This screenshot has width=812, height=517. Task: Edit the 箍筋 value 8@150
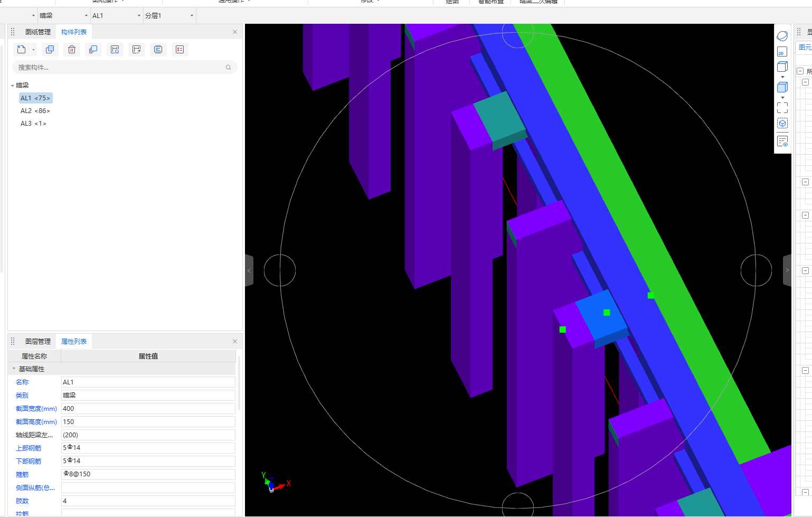tap(148, 474)
